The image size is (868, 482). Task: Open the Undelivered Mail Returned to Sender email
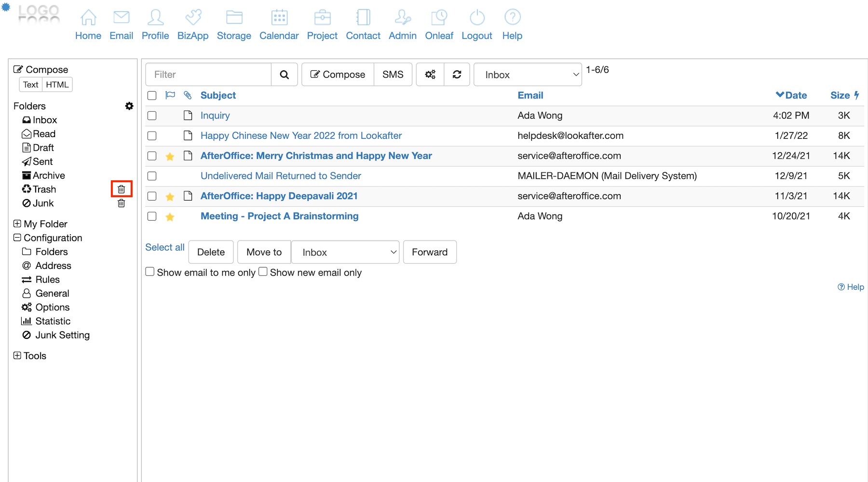281,176
